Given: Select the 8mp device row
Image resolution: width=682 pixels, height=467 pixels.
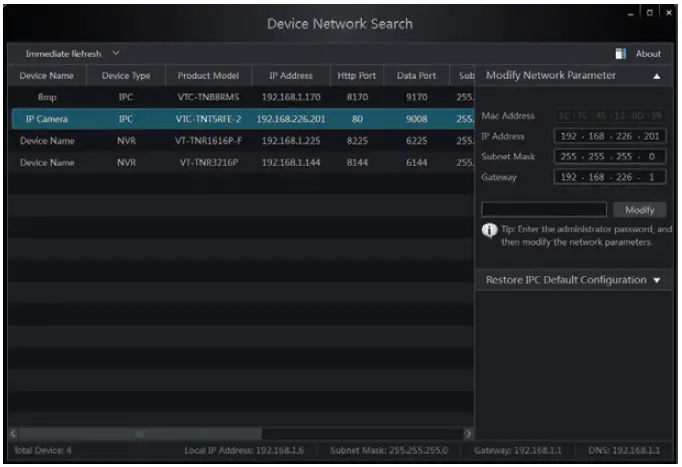Looking at the screenshot, I should pos(240,98).
